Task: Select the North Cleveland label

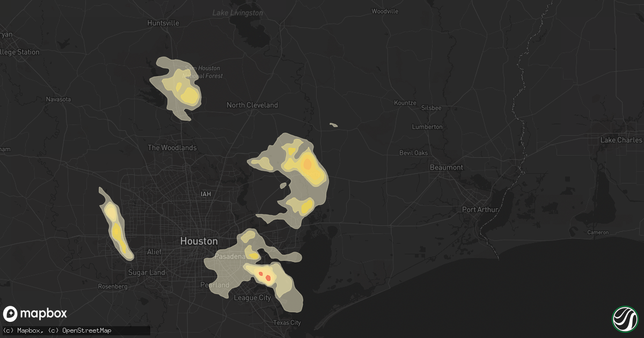Action: [252, 105]
